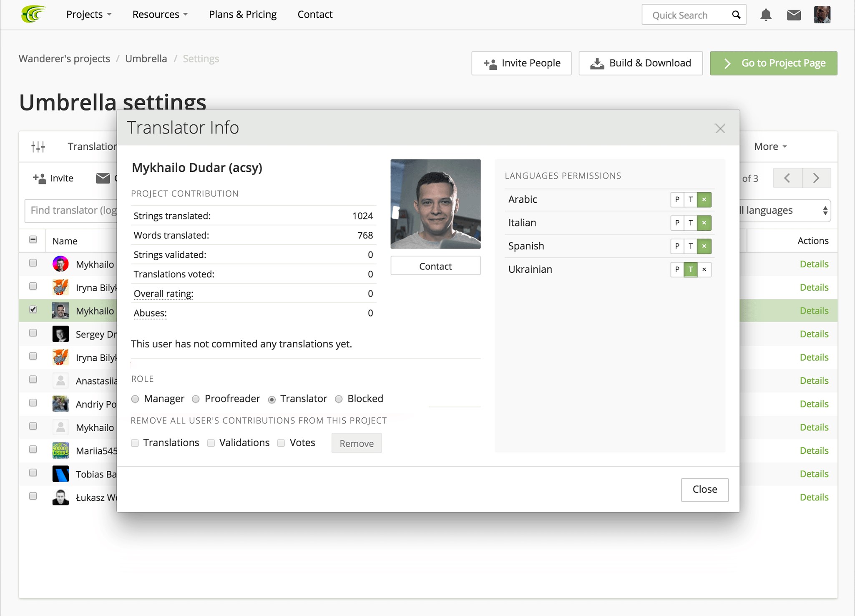This screenshot has height=616, width=855.
Task: Tick the Votes checkbox
Action: [x=281, y=443]
